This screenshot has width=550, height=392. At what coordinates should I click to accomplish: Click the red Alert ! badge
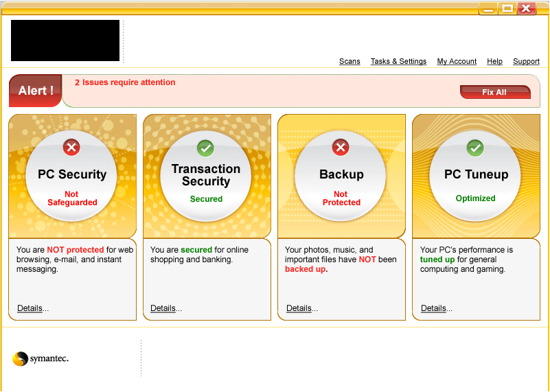(36, 91)
